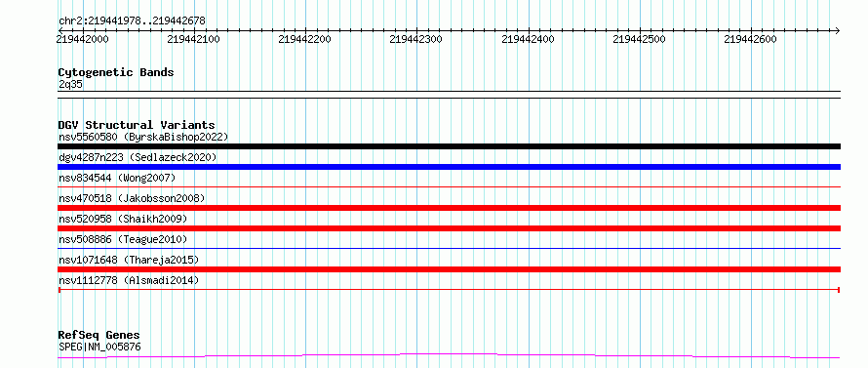Click the thin blue nsv508886 variant line
This screenshot has width=868, height=368.
pos(449,249)
